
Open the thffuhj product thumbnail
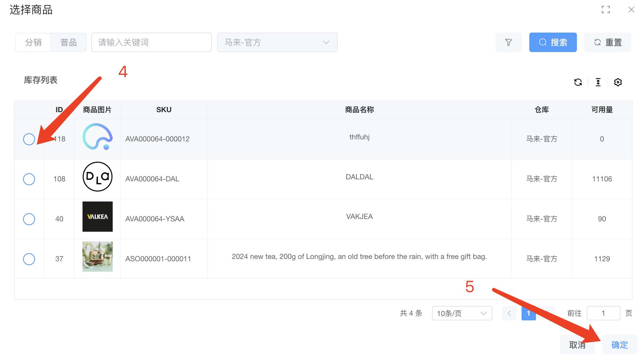pyautogui.click(x=98, y=137)
